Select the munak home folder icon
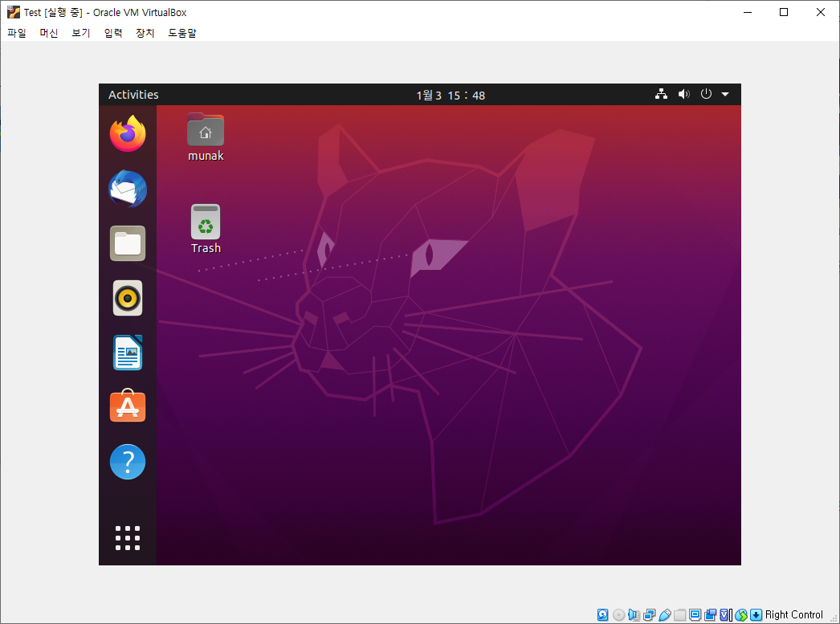The height and width of the screenshot is (624, 840). click(x=206, y=129)
